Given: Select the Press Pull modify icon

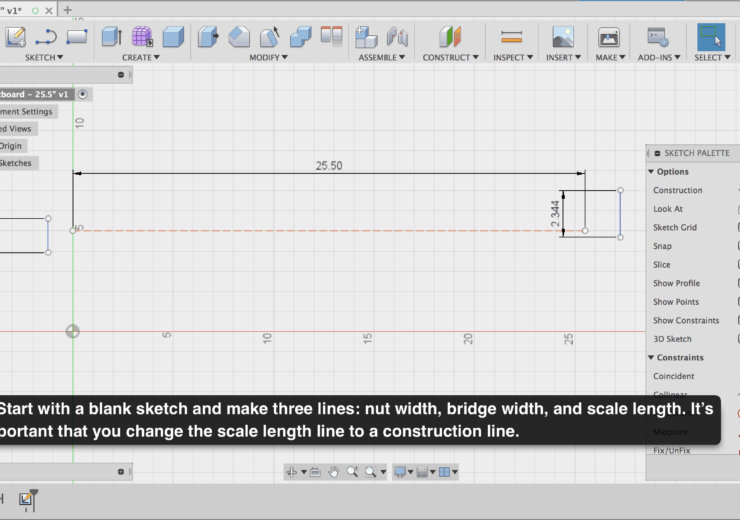Looking at the screenshot, I should pyautogui.click(x=208, y=37).
